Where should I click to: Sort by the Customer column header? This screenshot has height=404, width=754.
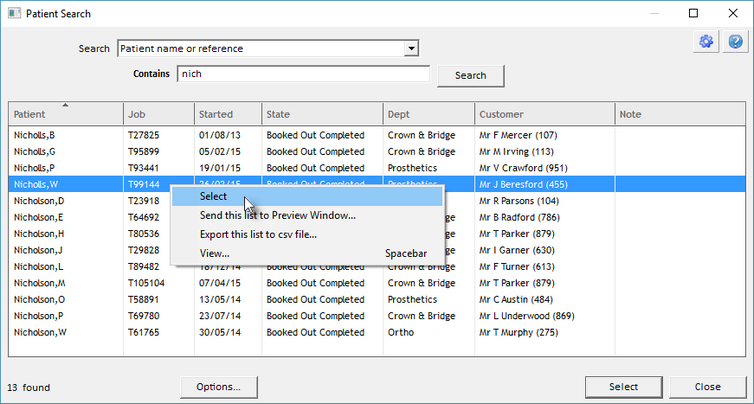point(543,115)
